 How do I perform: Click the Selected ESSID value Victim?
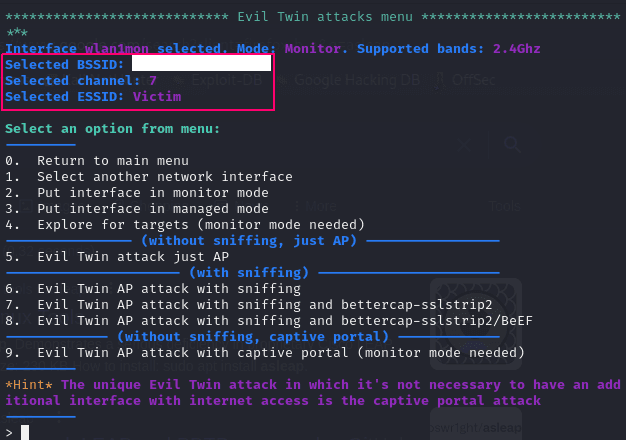point(157,97)
